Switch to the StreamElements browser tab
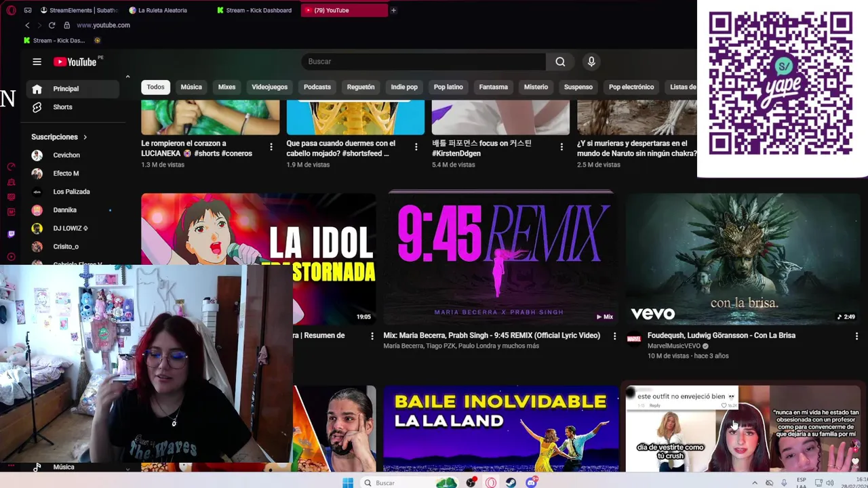This screenshot has width=868, height=488. [x=79, y=10]
